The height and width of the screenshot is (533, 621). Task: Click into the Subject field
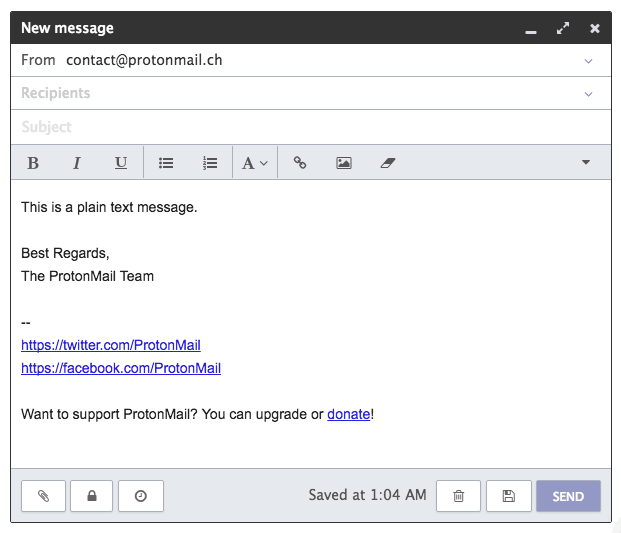(311, 127)
